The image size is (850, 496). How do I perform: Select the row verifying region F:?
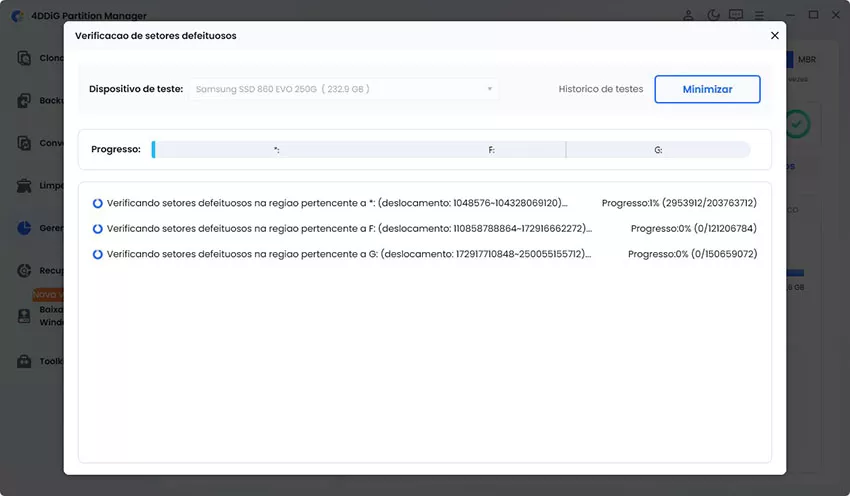click(x=424, y=229)
